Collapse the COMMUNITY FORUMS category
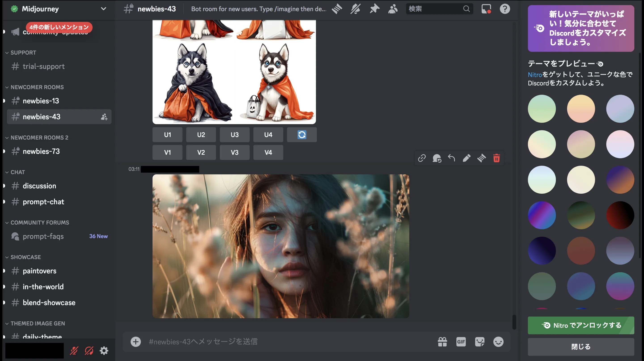Screen dimensions: 644x361 coord(37,223)
